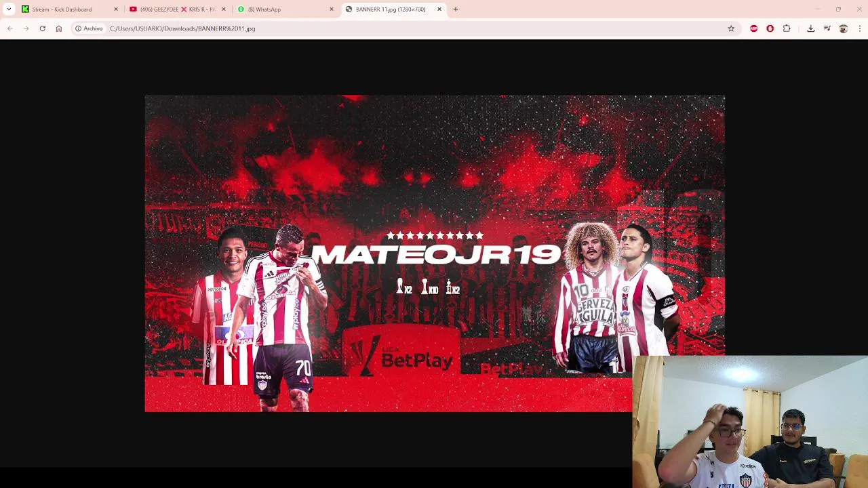Go to the home page
Screen dimensions: 868x488
[59, 28]
